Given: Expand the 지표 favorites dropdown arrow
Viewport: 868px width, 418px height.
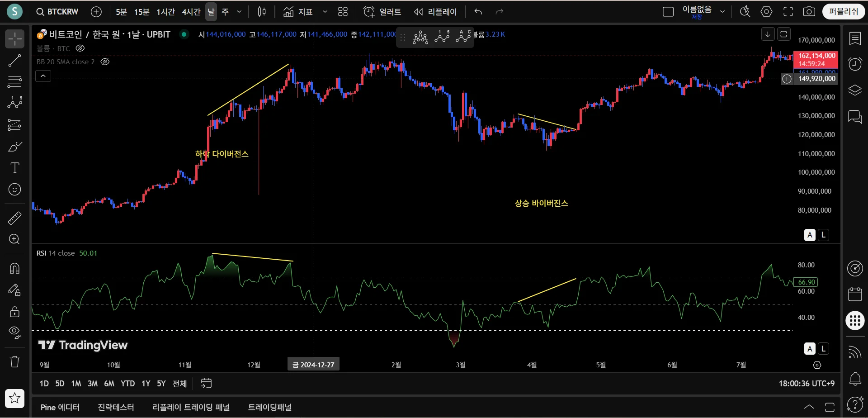Looking at the screenshot, I should [325, 12].
